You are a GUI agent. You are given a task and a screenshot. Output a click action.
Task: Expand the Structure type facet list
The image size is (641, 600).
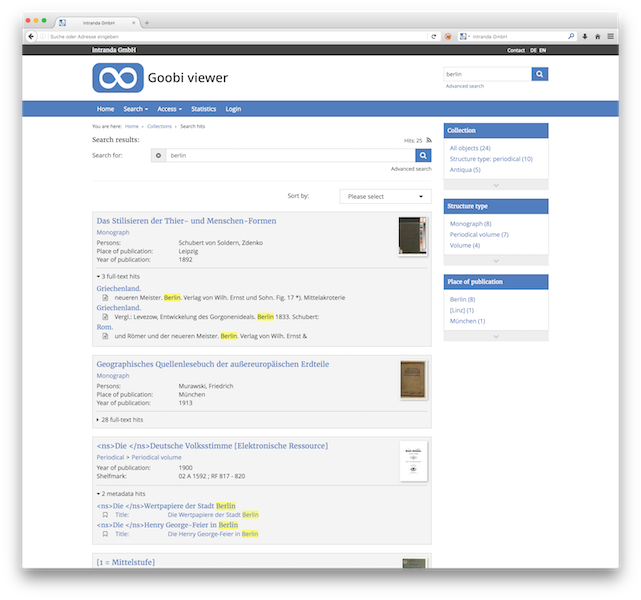click(x=496, y=261)
